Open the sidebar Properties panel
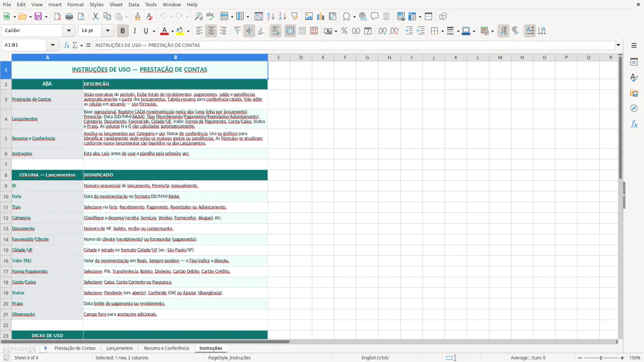The width and height of the screenshot is (644, 362). tap(634, 62)
